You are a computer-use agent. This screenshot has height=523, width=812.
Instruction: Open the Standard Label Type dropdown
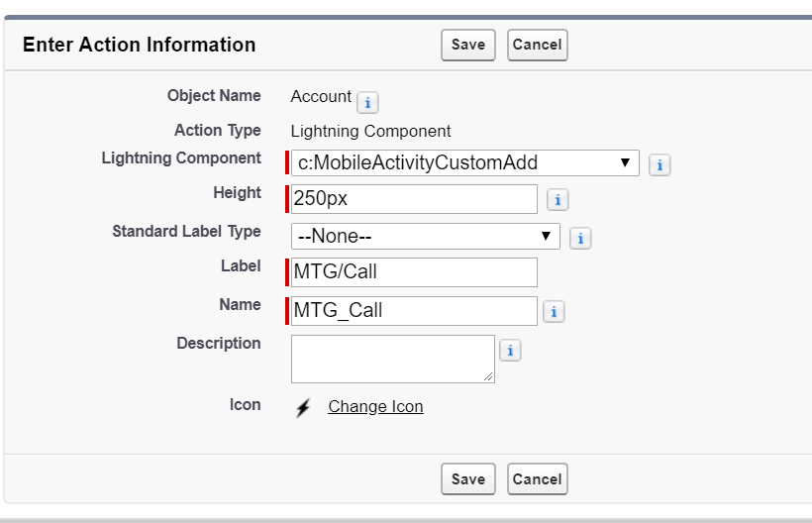425,237
